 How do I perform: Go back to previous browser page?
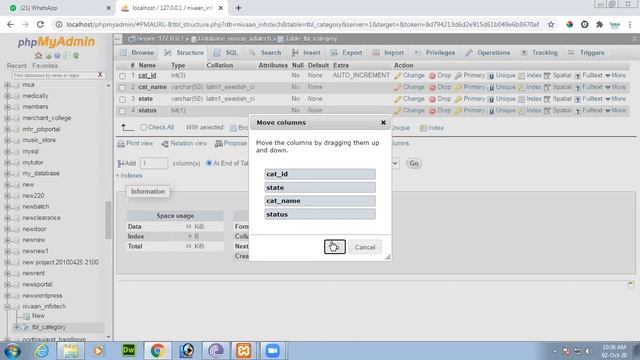(x=10, y=24)
